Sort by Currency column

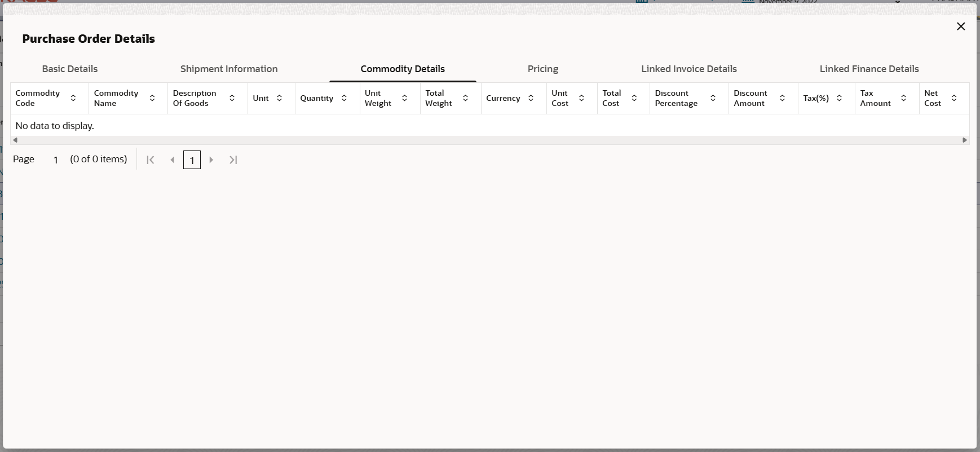pyautogui.click(x=531, y=98)
